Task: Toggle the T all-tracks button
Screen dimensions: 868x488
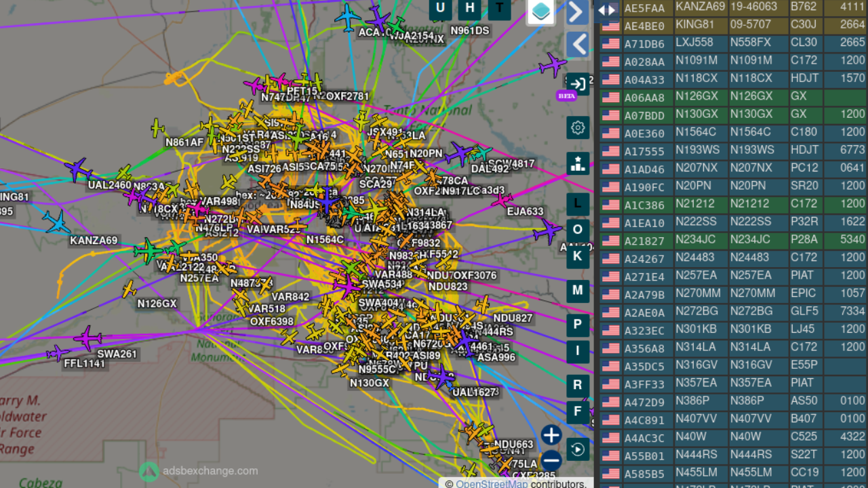Action: pyautogui.click(x=500, y=8)
